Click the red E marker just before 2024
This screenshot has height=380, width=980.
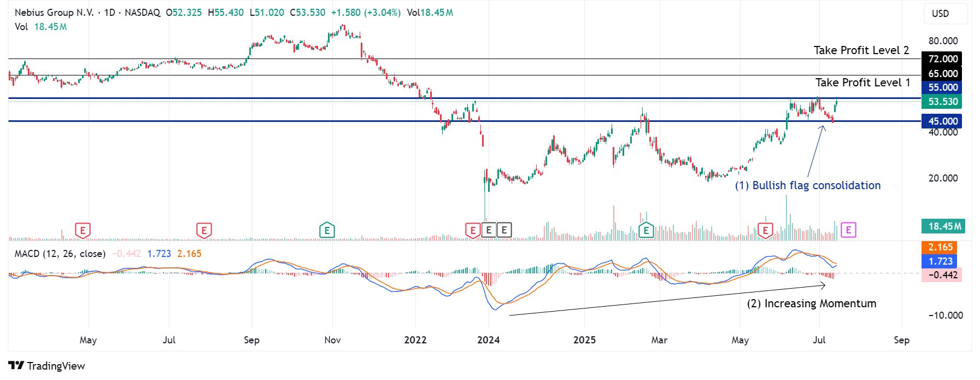click(473, 230)
